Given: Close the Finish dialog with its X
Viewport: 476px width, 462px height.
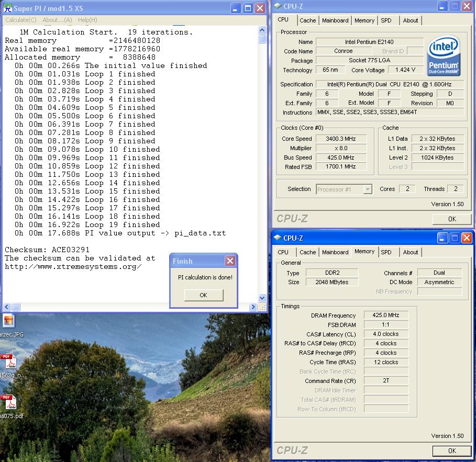Looking at the screenshot, I should (x=230, y=261).
